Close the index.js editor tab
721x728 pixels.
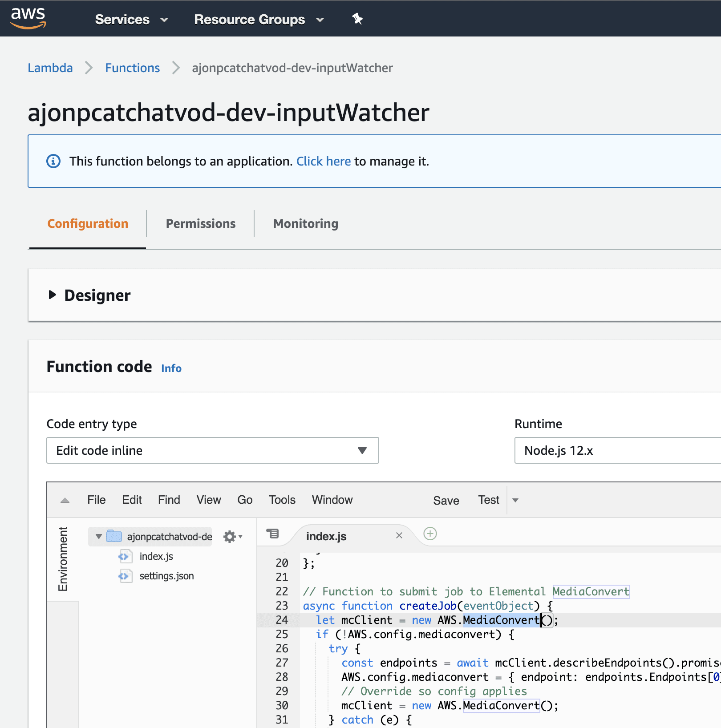coord(399,535)
